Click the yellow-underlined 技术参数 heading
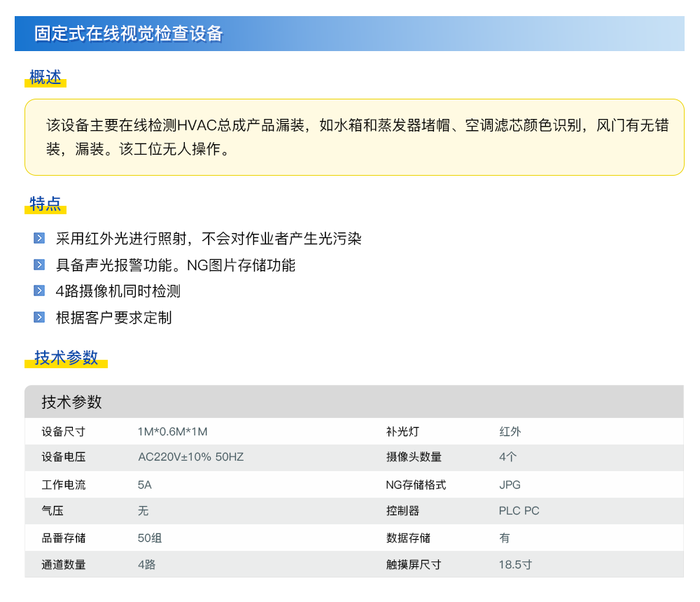 click(66, 358)
